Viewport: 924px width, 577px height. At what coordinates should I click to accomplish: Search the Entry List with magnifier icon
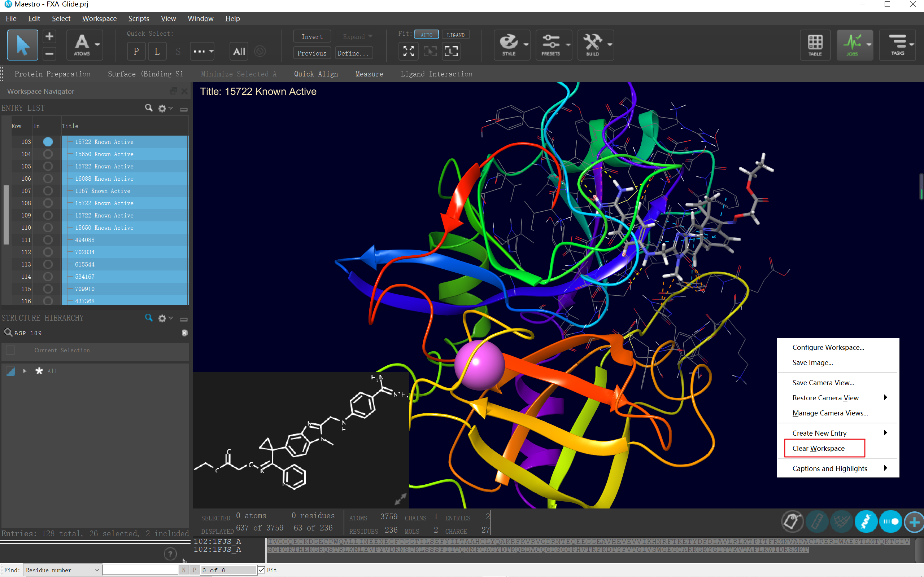(x=149, y=108)
